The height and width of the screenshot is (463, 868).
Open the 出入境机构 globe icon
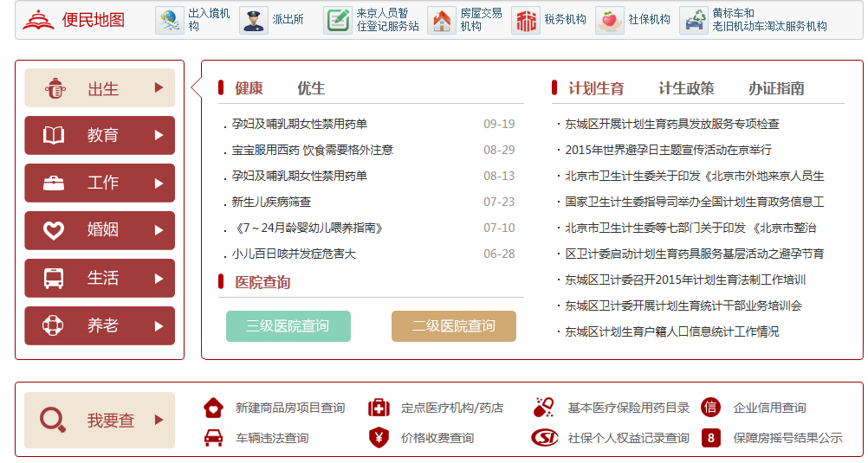[x=170, y=21]
